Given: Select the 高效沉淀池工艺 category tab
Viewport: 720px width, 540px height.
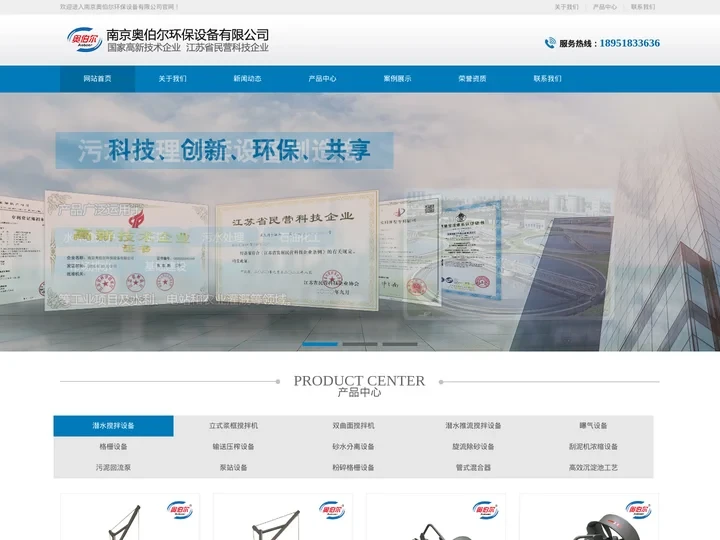Looking at the screenshot, I should [593, 467].
